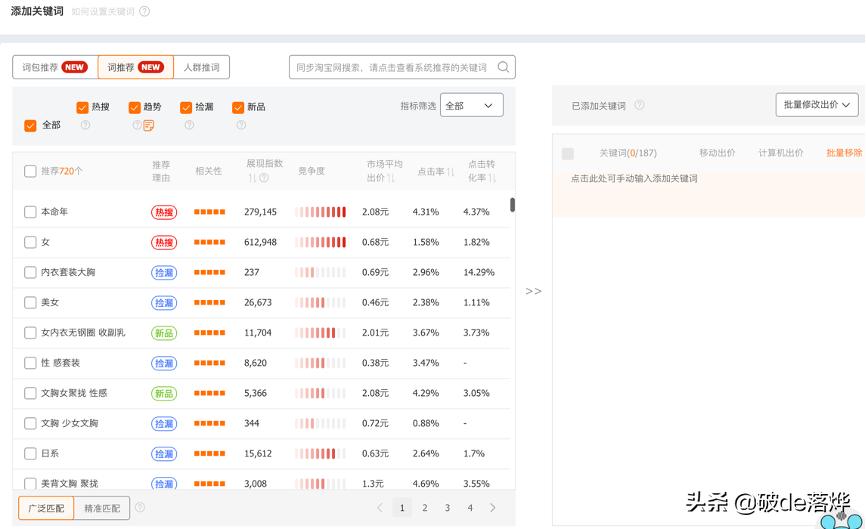Open 如何设置关键词 help link

click(x=103, y=12)
